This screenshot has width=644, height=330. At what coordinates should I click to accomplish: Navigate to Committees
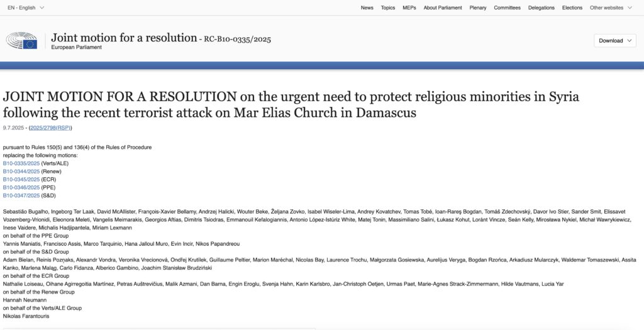tap(507, 8)
